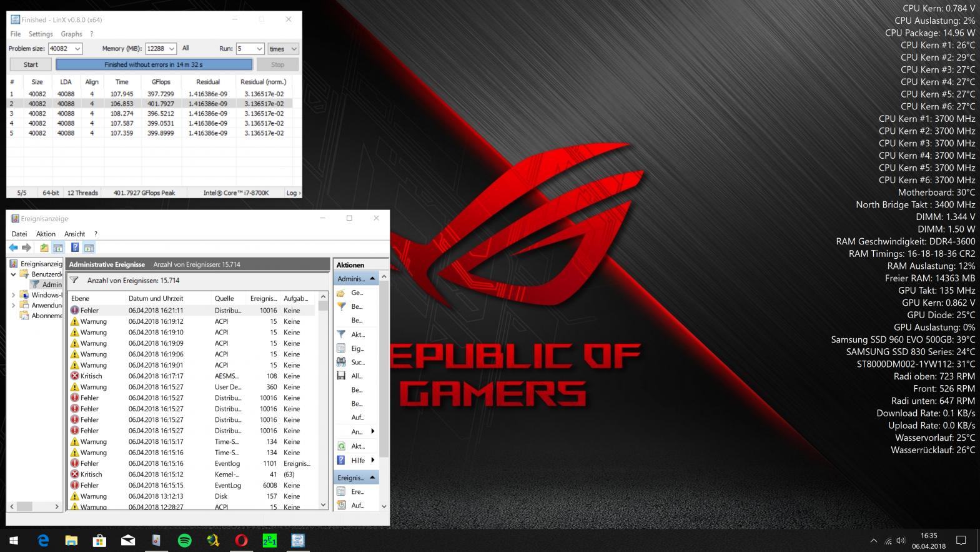Select Warnung User De... event 360
The height and width of the screenshot is (552, 980).
coord(194,387)
